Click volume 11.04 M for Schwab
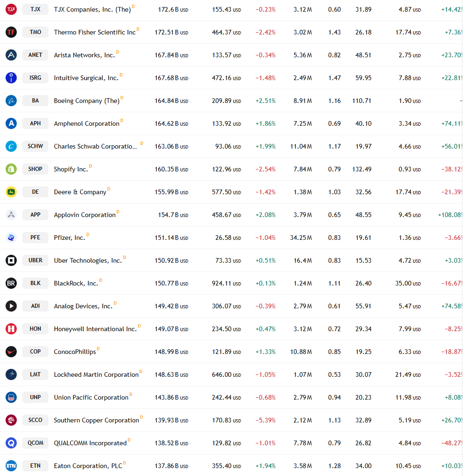 tap(301, 146)
